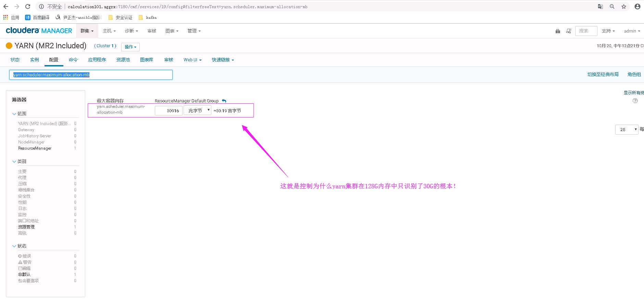
Task: Click ResourceManager Default Group label
Action: (187, 101)
